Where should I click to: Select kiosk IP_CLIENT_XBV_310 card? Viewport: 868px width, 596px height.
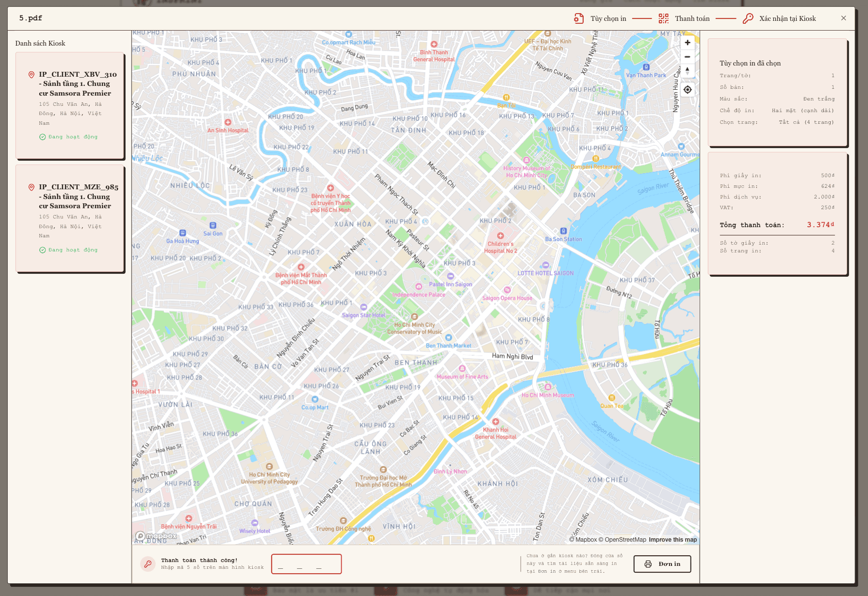(70, 105)
